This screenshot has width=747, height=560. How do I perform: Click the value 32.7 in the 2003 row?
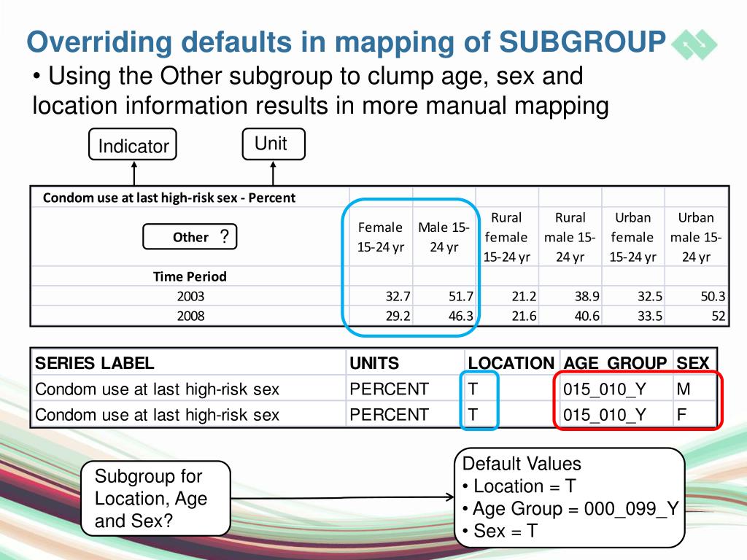pos(398,296)
